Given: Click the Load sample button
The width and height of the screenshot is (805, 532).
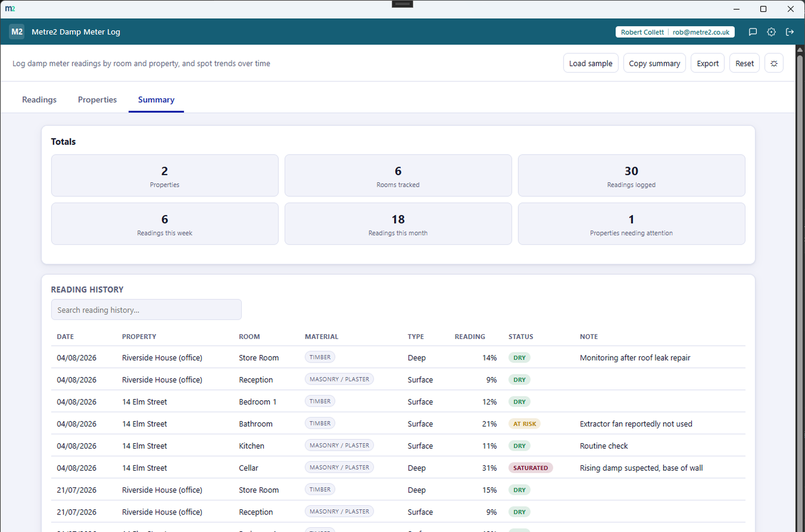Looking at the screenshot, I should (591, 63).
